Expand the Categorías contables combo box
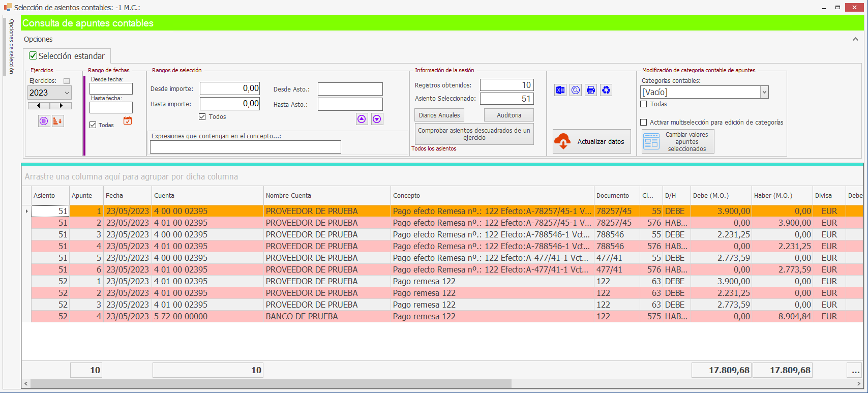 [x=764, y=92]
